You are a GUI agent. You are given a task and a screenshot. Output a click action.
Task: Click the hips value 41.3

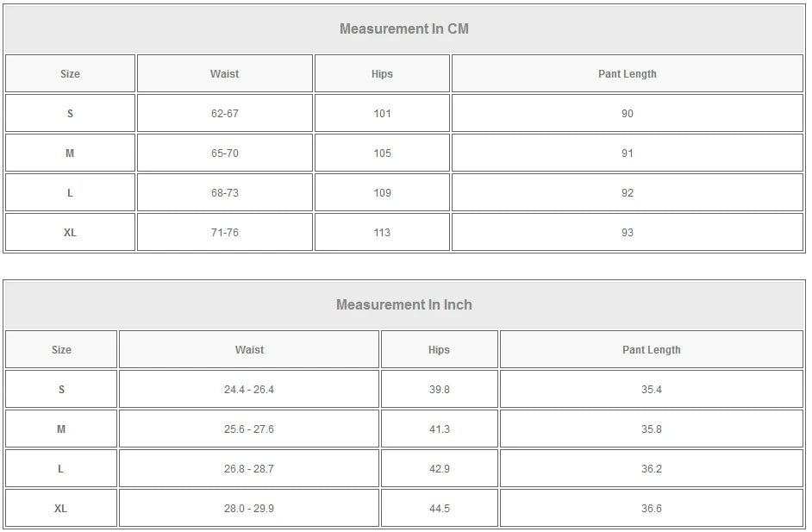(439, 429)
